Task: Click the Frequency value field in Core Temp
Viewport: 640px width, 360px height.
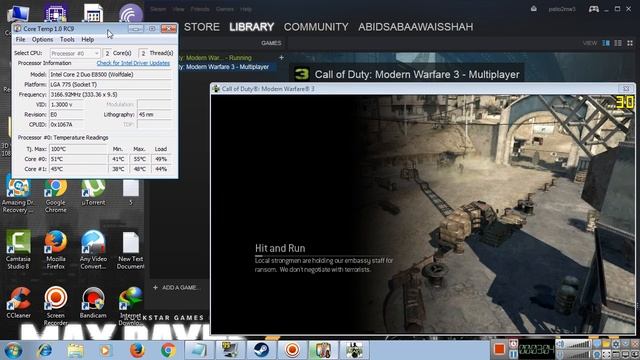Action: pyautogui.click(x=110, y=94)
